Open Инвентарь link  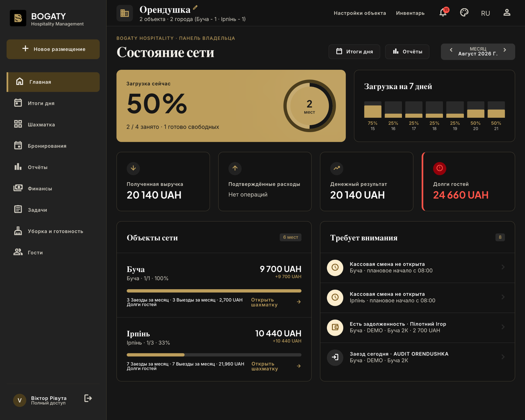(x=410, y=13)
